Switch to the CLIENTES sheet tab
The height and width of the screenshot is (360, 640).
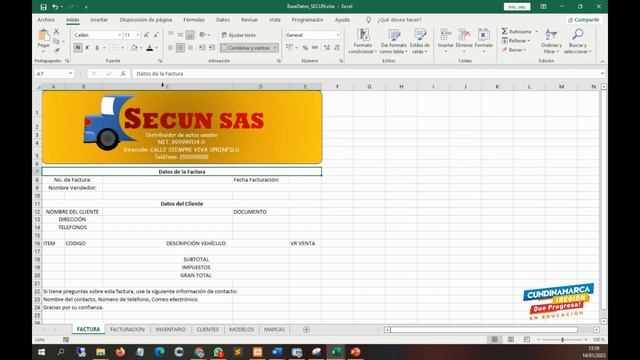click(x=208, y=329)
